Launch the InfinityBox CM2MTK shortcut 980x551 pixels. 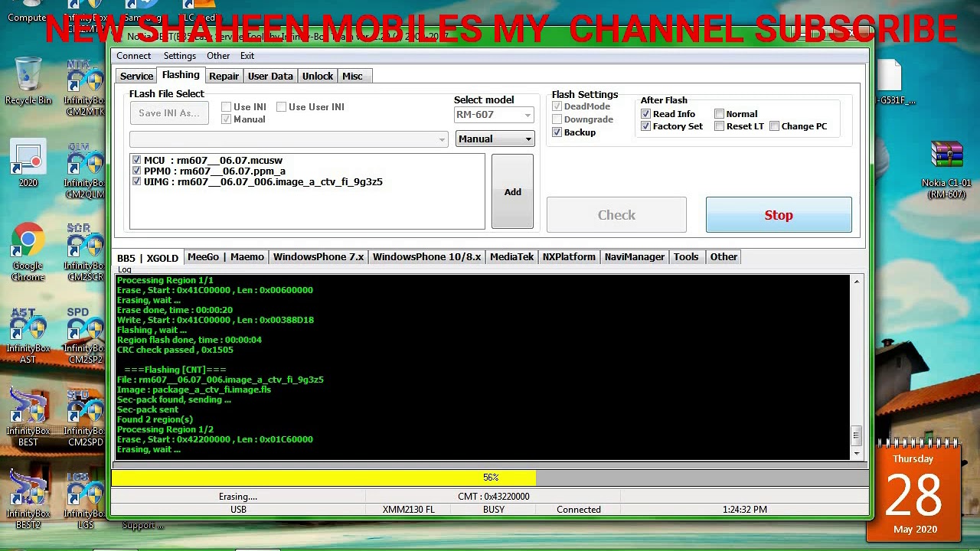(84, 88)
